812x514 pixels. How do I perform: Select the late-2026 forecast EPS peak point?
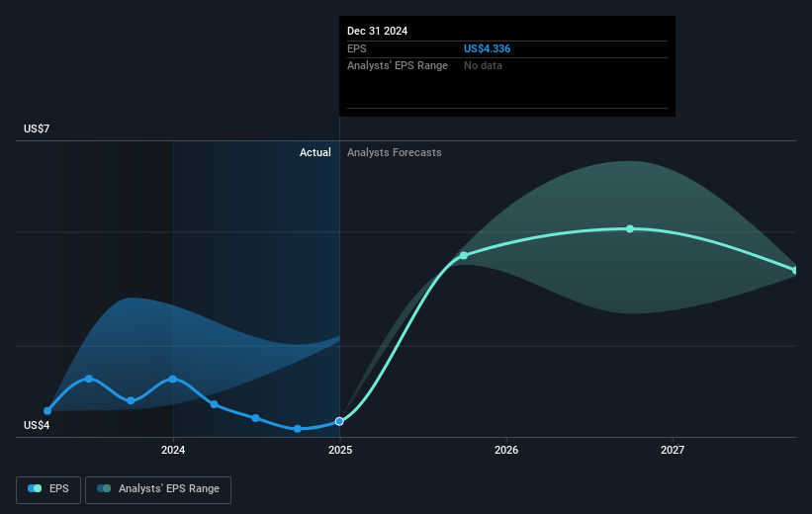(630, 228)
